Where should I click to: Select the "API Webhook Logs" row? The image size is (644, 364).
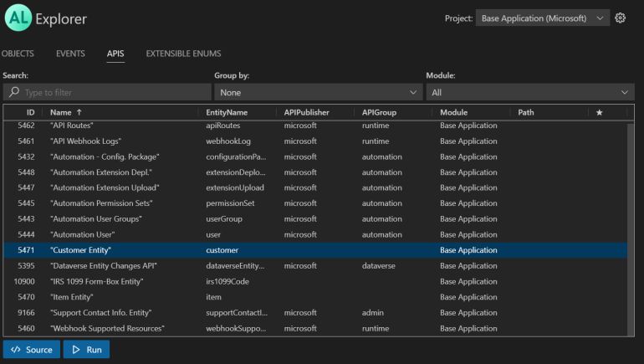[x=315, y=141]
